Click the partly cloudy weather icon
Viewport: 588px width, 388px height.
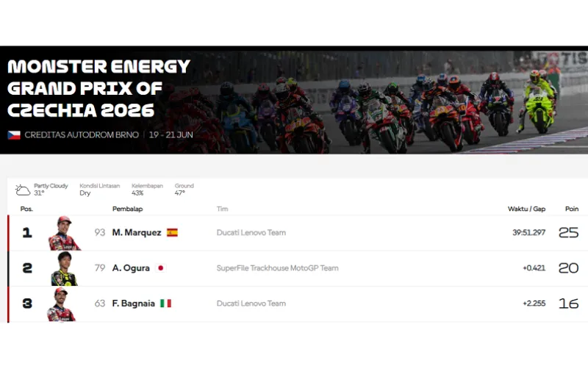click(x=23, y=190)
